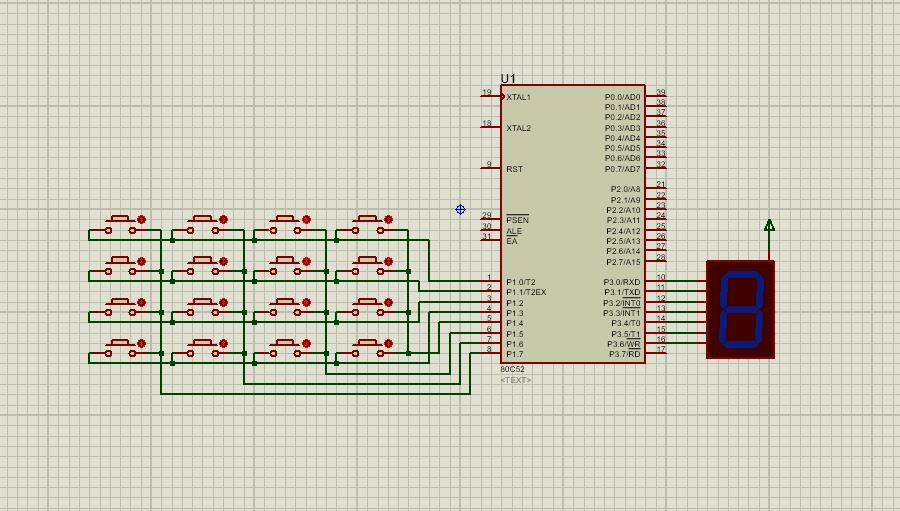Image resolution: width=900 pixels, height=511 pixels.
Task: Click the P3.7/RD pin label
Action: (624, 354)
